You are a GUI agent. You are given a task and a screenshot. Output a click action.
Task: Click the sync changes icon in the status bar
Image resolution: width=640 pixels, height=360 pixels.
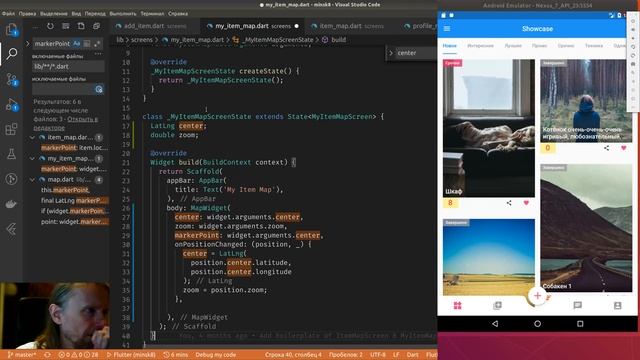pyautogui.click(x=47, y=355)
